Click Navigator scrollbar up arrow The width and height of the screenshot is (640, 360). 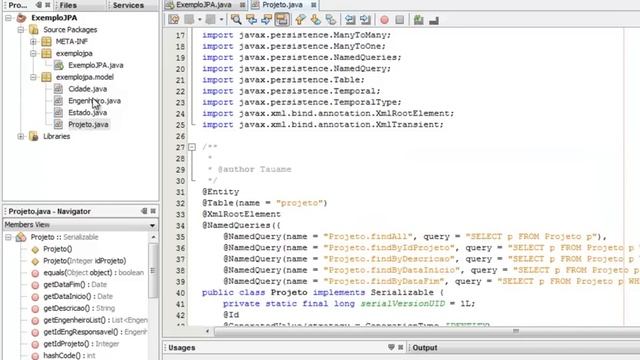(153, 237)
